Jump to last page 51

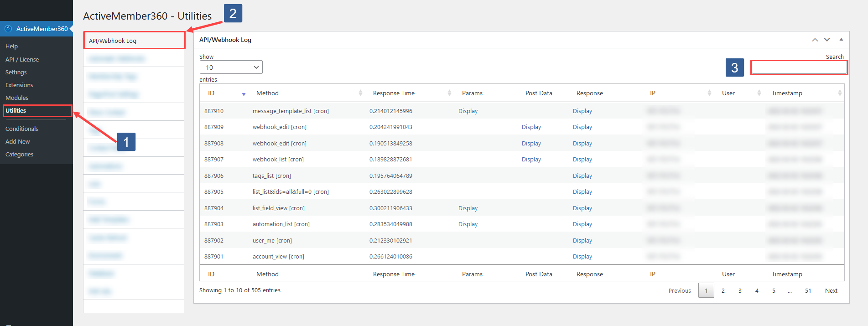(x=808, y=290)
